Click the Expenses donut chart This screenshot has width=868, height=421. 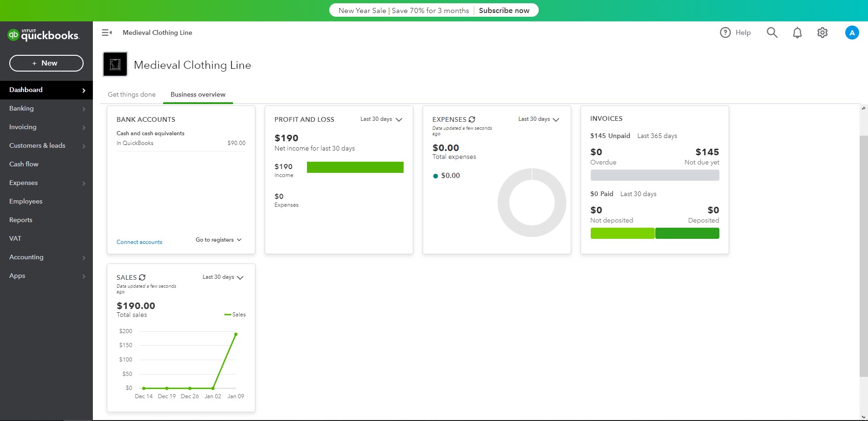532,203
